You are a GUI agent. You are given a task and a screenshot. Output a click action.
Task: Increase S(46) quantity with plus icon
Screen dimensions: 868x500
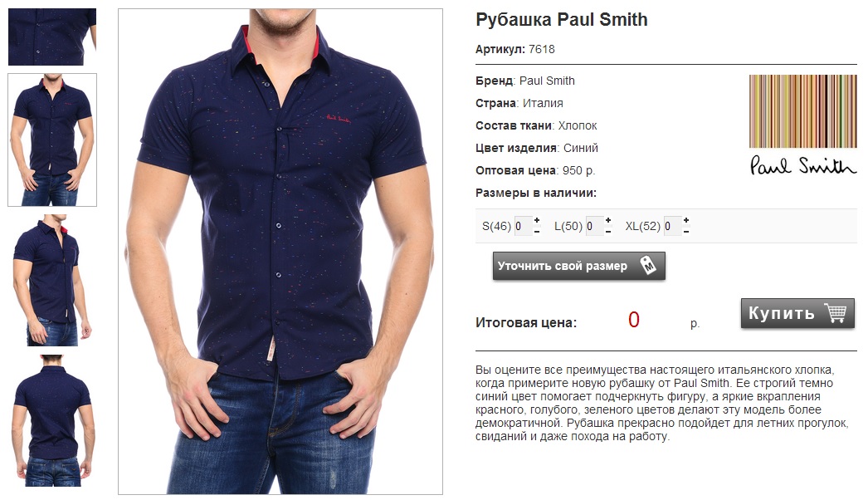tap(536, 221)
